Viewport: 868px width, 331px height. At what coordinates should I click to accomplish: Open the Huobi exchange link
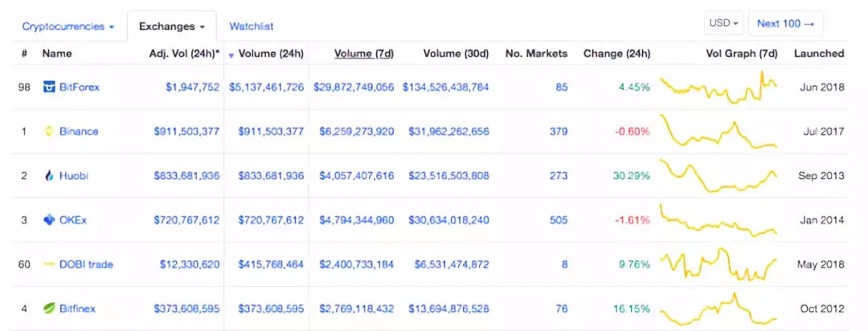(74, 175)
